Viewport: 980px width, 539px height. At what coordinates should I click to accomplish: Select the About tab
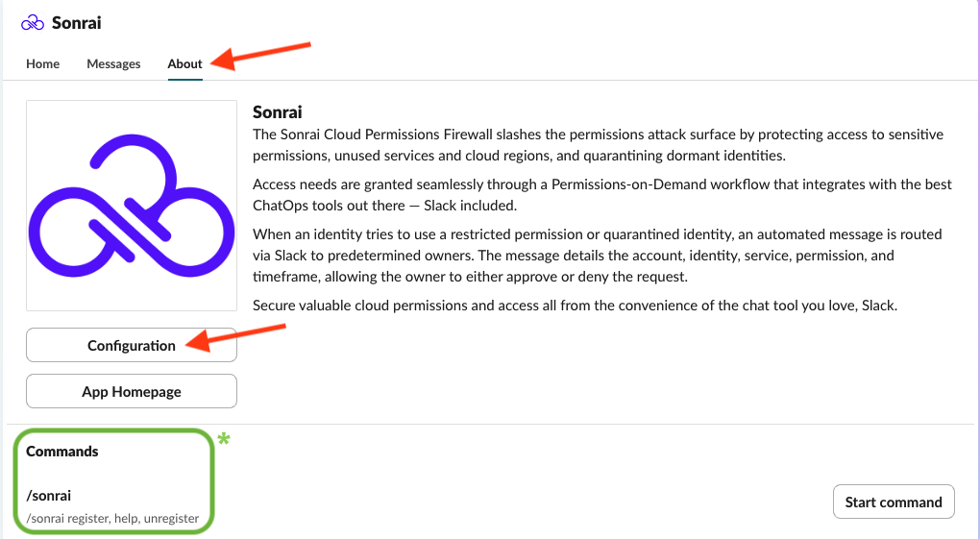(185, 63)
